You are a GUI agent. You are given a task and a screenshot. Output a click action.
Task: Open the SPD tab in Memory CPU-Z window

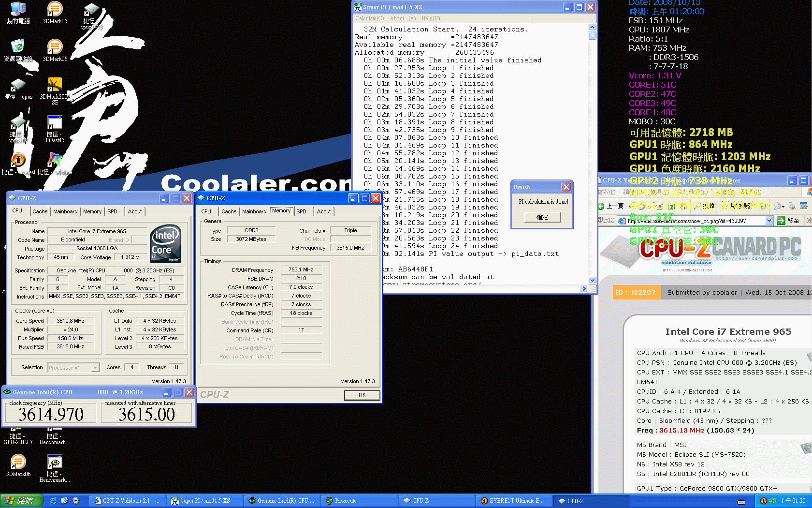click(301, 211)
